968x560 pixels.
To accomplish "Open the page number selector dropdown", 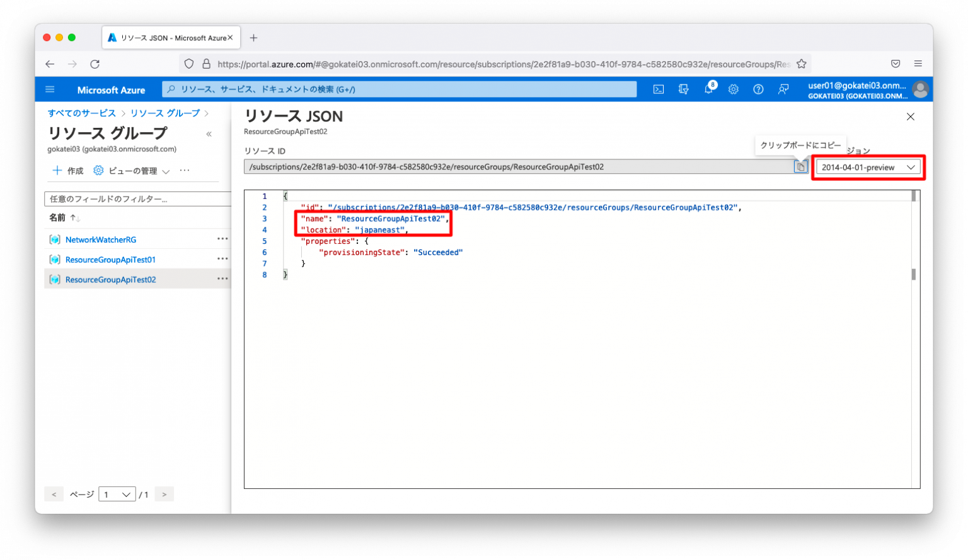I will (117, 494).
